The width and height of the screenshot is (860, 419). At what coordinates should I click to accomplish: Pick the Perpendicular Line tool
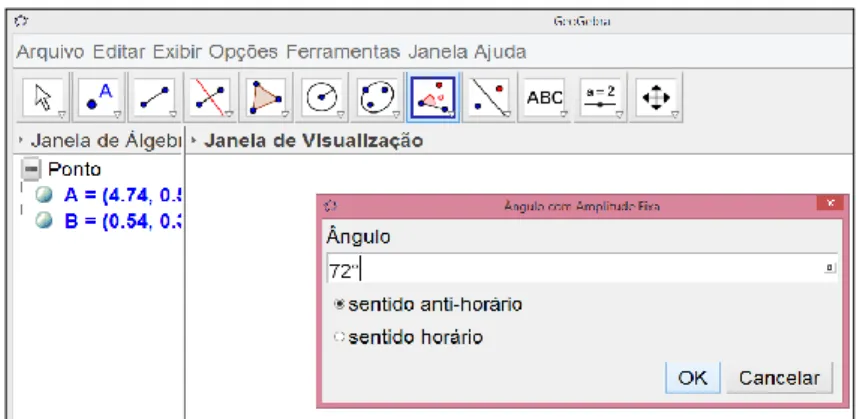point(211,98)
